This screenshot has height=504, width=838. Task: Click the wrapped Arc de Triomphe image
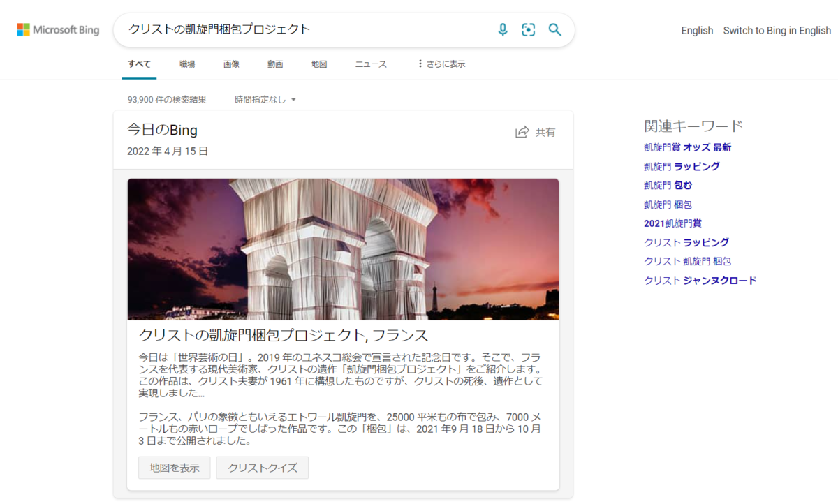click(343, 249)
